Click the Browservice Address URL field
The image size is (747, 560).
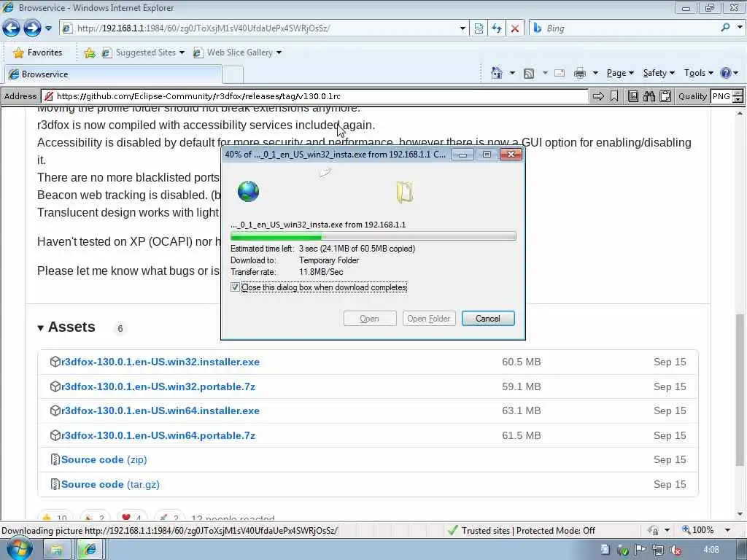coord(314,96)
